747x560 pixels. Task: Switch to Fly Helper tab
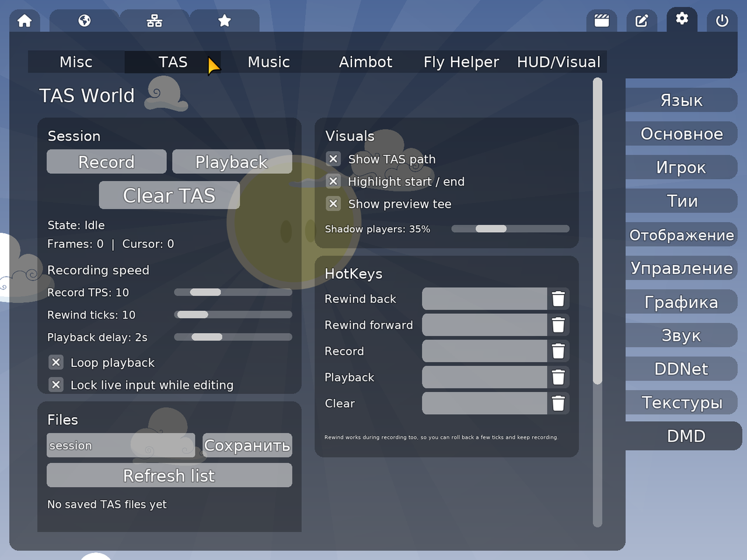tap(462, 62)
